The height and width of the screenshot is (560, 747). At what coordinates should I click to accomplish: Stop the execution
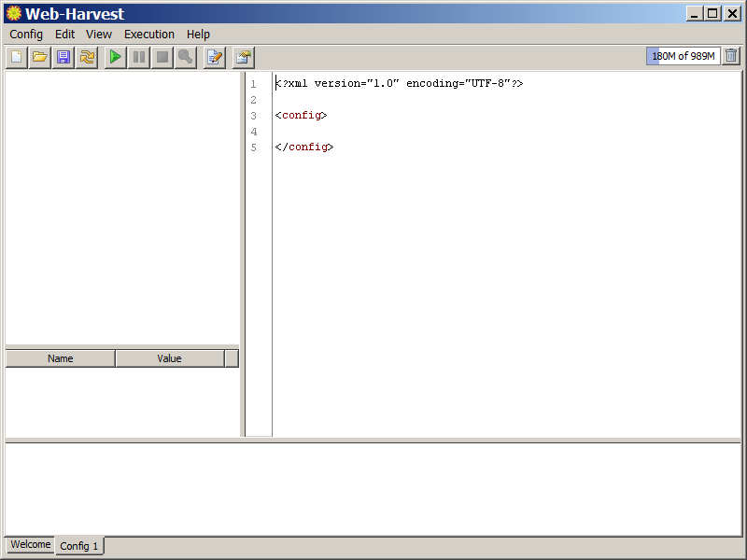tap(161, 57)
